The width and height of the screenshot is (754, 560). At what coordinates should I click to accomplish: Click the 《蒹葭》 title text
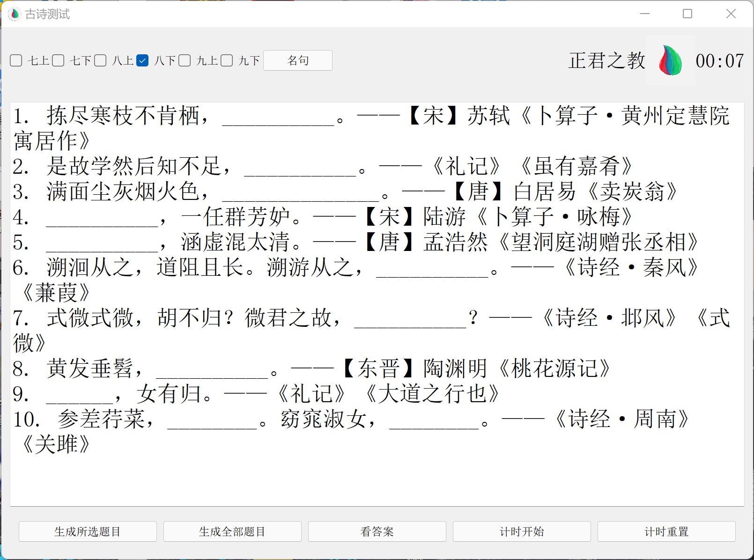point(55,293)
